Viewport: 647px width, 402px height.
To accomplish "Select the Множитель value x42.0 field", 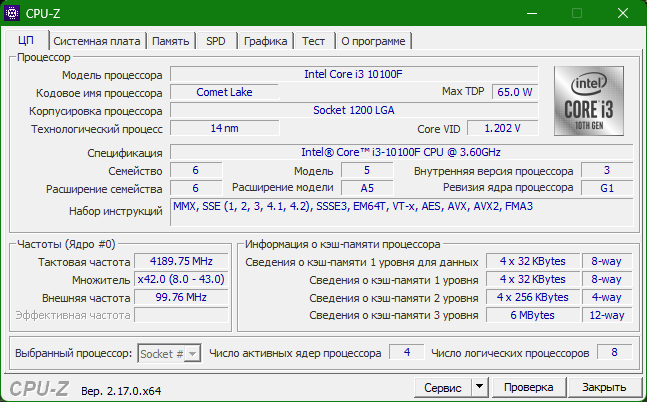I will point(176,280).
